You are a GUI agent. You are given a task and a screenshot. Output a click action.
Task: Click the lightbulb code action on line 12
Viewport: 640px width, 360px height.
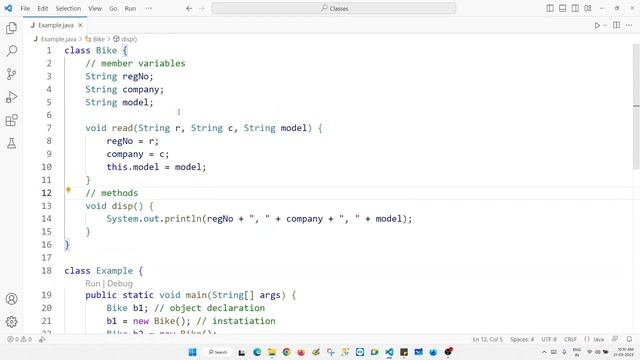coord(69,190)
